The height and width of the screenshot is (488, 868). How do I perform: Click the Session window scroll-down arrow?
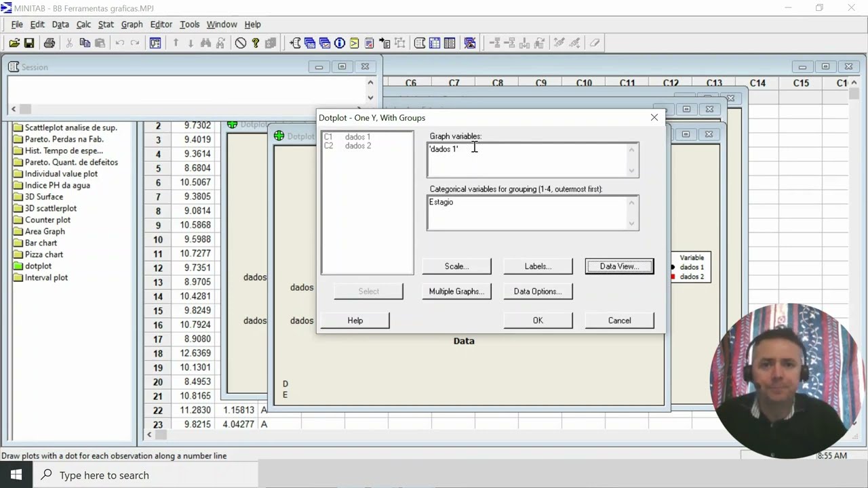pyautogui.click(x=370, y=98)
